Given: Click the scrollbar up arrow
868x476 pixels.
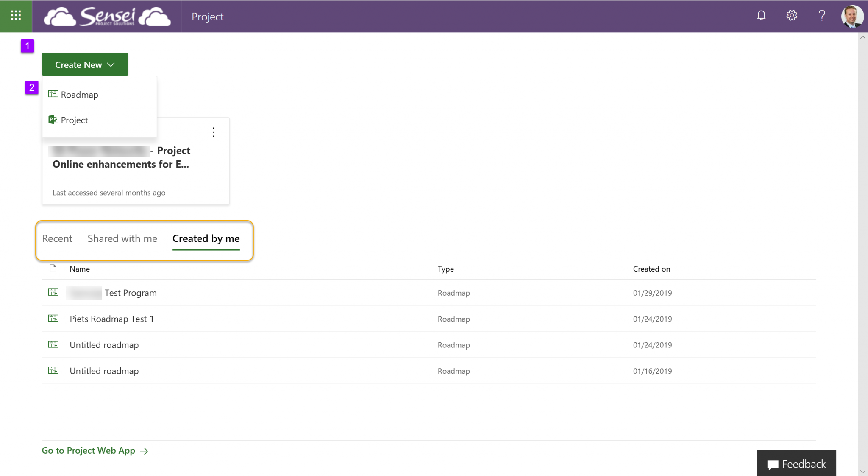Looking at the screenshot, I should (863, 37).
